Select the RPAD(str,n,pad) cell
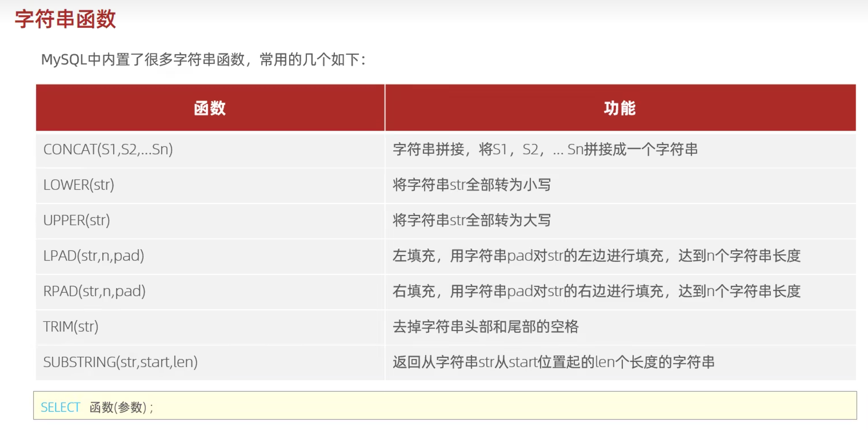 210,291
